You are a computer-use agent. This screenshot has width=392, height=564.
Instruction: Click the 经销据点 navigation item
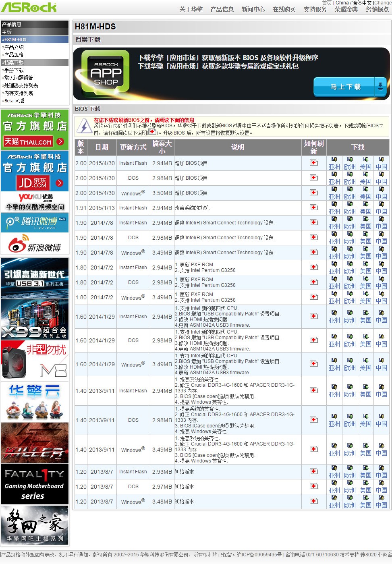(377, 9)
